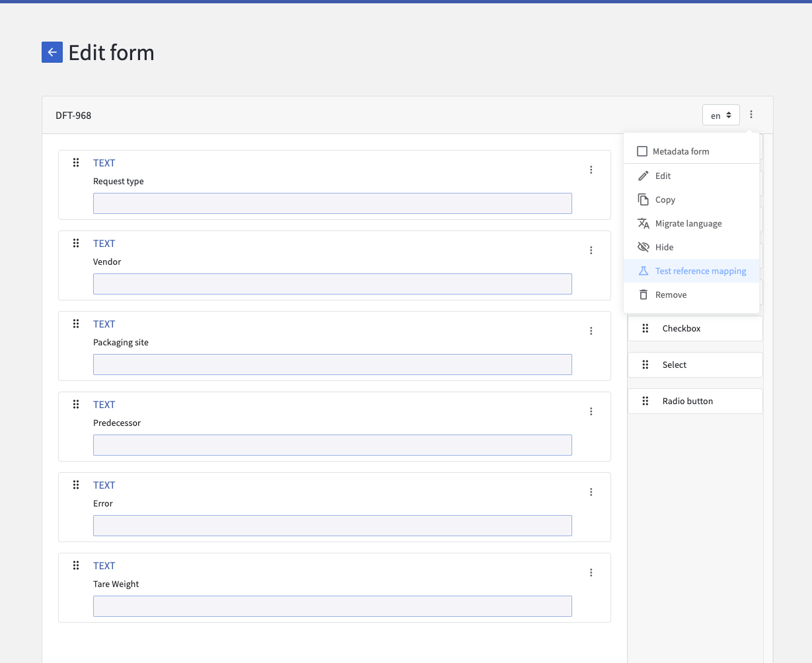Viewport: 812px width, 663px height.
Task: Click the Hide crossed-eye icon
Action: pos(643,248)
